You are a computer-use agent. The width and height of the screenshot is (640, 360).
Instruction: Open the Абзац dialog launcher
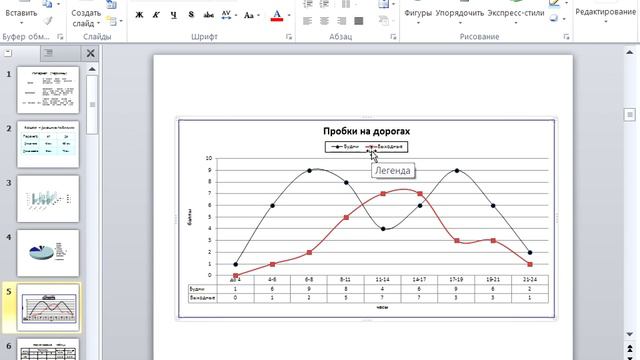point(393,37)
